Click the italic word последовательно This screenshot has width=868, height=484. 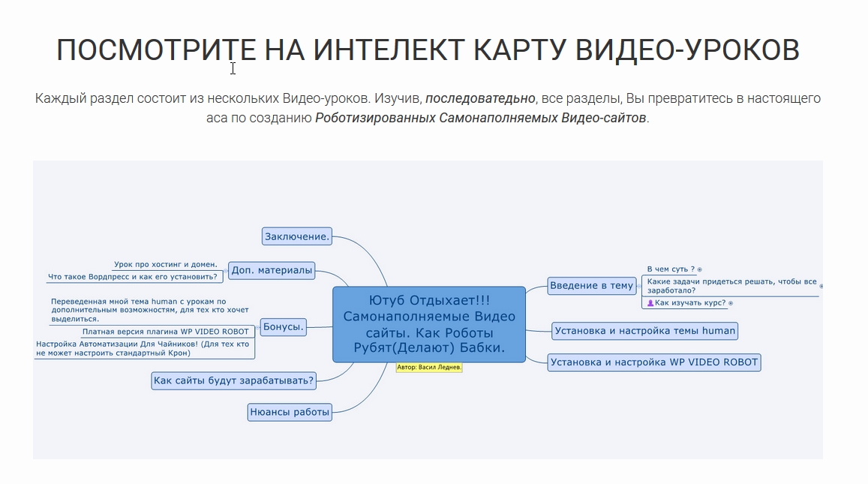(x=480, y=98)
